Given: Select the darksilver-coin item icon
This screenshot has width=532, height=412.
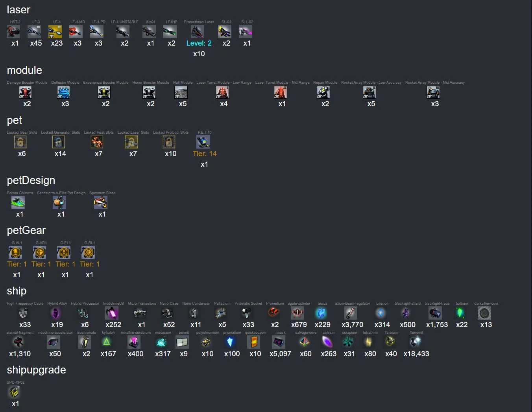Looking at the screenshot, I should tap(484, 313).
